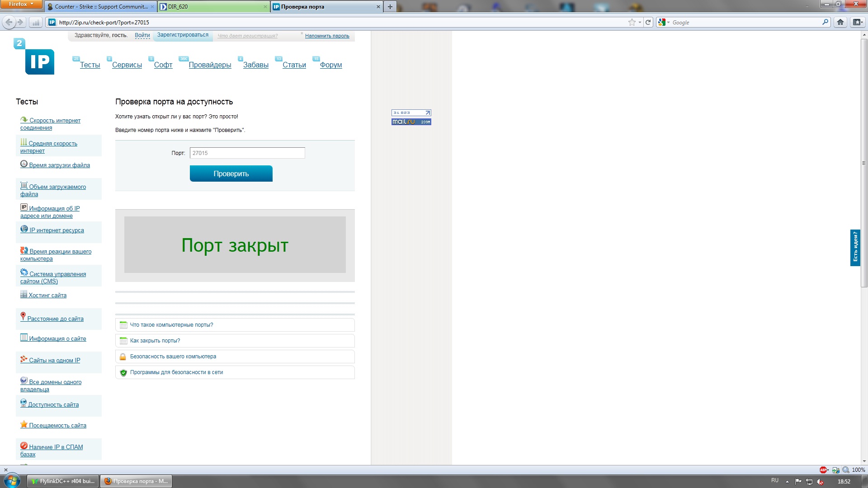The image size is (868, 488).
Task: Open the Статьи menu
Action: click(294, 65)
